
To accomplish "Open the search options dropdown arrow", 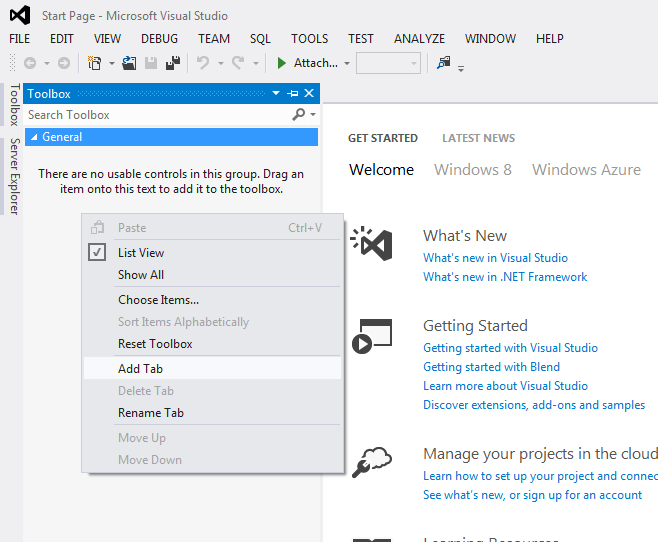I will (x=313, y=115).
